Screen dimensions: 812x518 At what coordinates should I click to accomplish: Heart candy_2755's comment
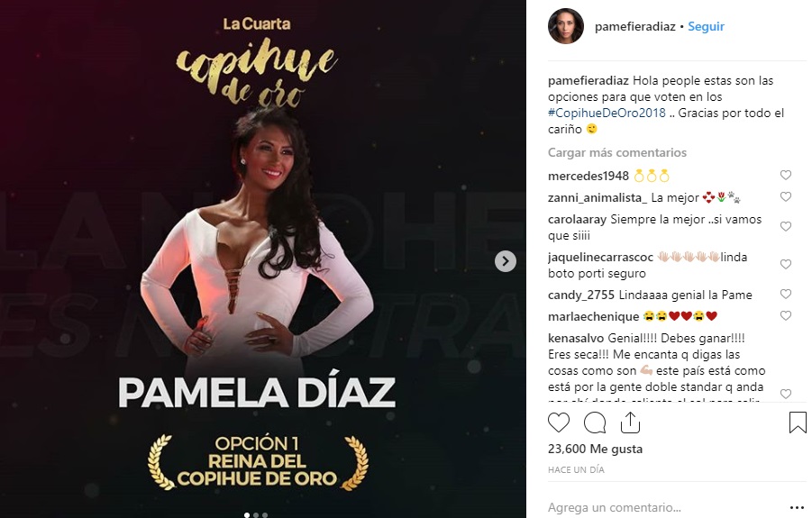click(786, 294)
